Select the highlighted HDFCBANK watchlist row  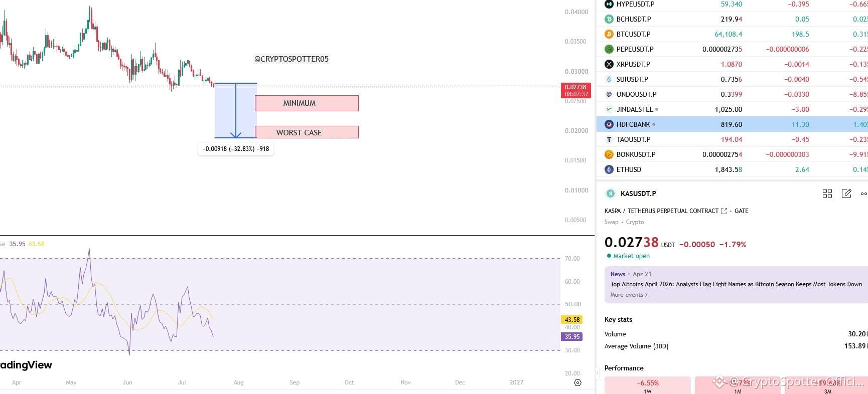(x=732, y=124)
